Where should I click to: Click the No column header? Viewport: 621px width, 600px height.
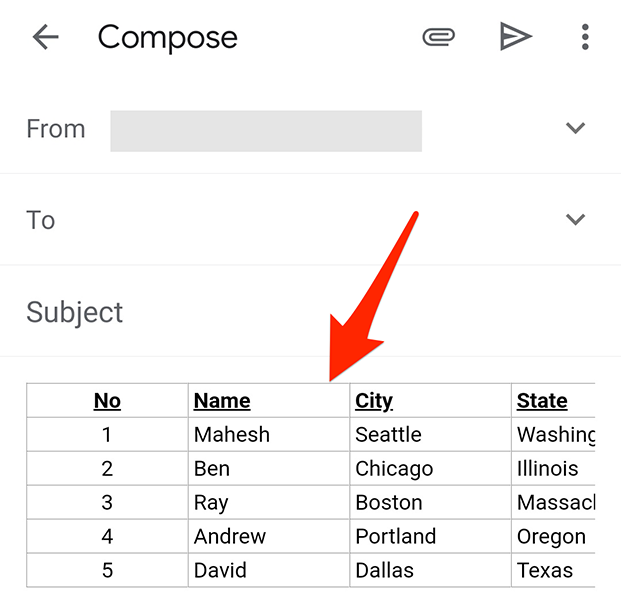pyautogui.click(x=107, y=401)
